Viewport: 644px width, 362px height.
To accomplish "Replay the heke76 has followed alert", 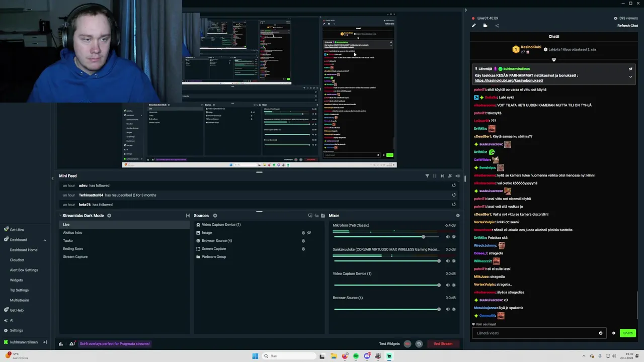I will click(x=454, y=205).
